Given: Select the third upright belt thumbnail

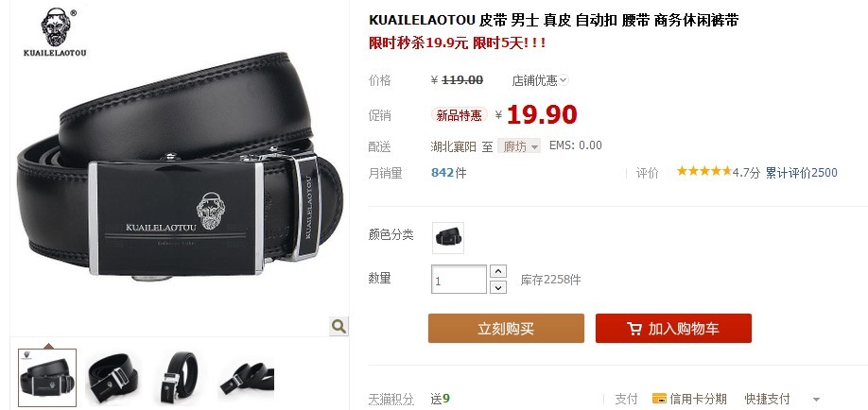Looking at the screenshot, I should (x=180, y=378).
